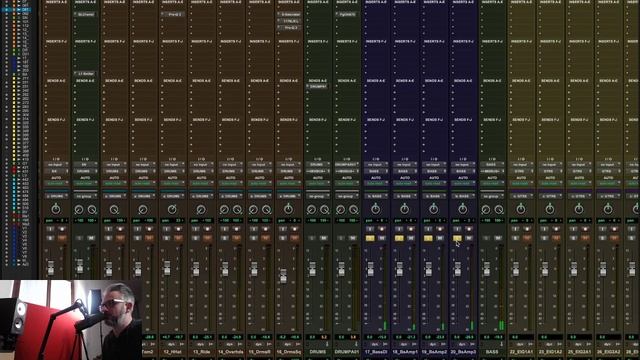This screenshot has width=640, height=360.
Task: Open the input selector on the 12_HHat track
Action: click(x=172, y=165)
